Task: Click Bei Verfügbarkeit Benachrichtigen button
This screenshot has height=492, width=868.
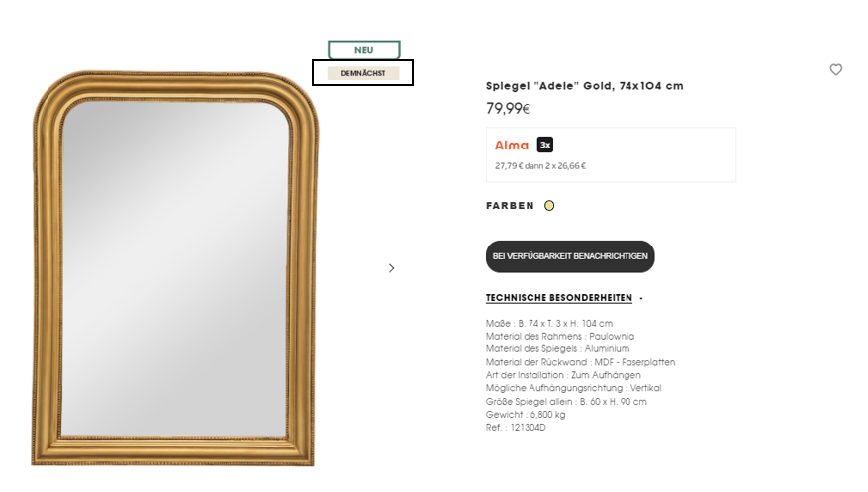Action: (570, 256)
